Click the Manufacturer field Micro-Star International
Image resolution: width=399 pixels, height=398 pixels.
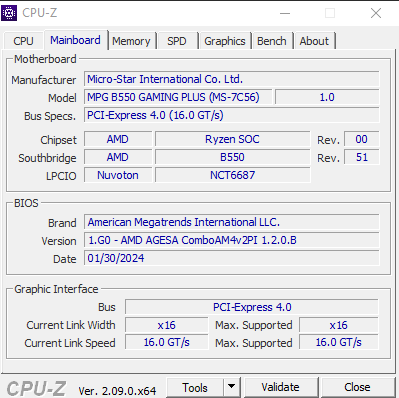(232, 79)
